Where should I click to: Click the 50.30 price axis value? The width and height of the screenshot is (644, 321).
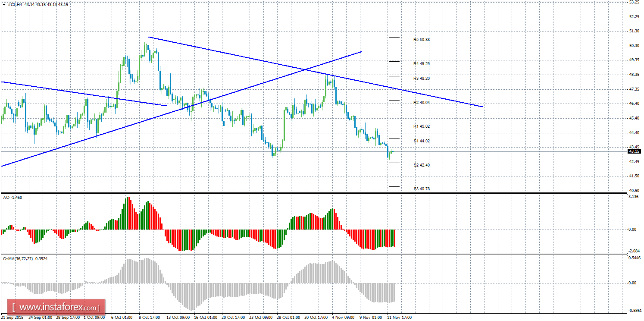[634, 46]
